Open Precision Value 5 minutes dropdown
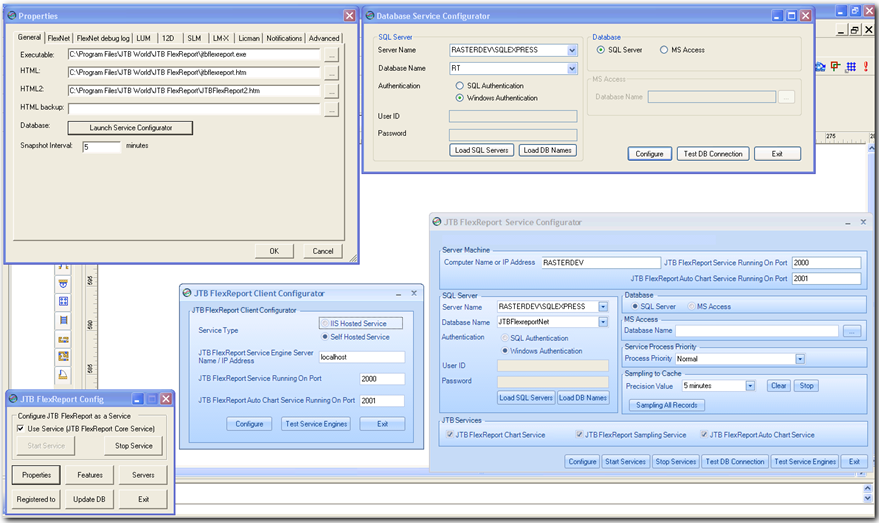Screen dimensions: 879x523 (x=750, y=386)
